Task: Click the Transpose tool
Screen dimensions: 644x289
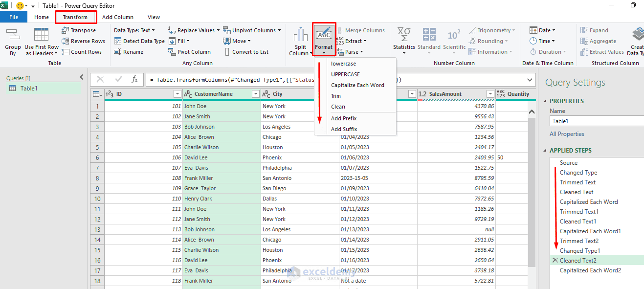Action: point(79,30)
